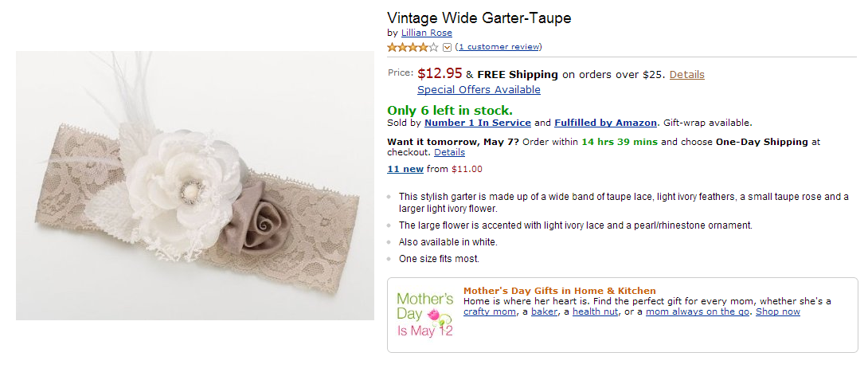Click the four-star rating icon

(x=412, y=47)
